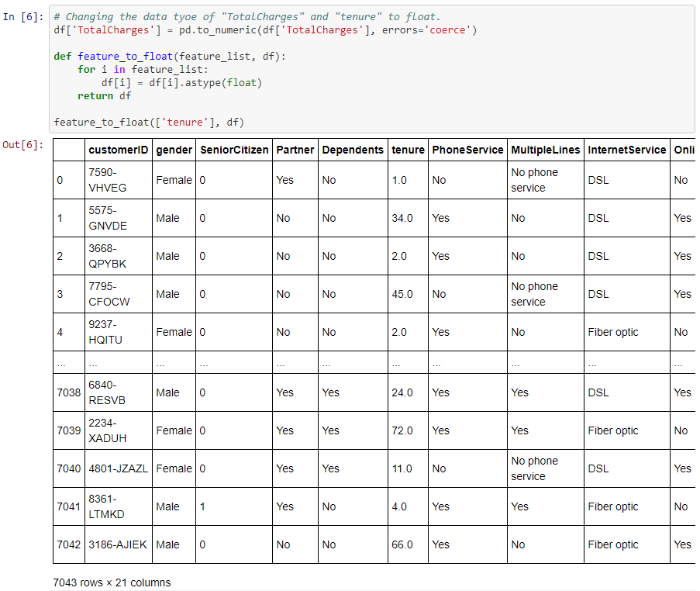
Task: Click the Out[6] output prompt
Action: click(24, 145)
